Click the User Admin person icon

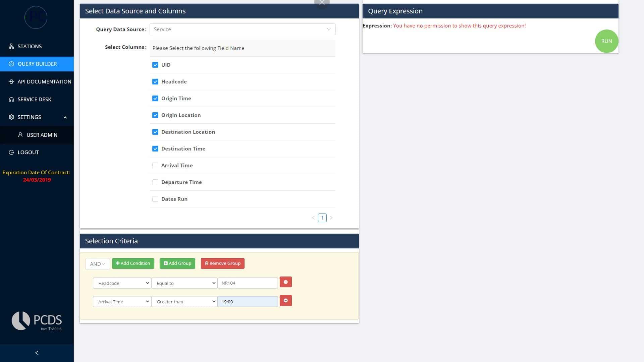point(20,135)
